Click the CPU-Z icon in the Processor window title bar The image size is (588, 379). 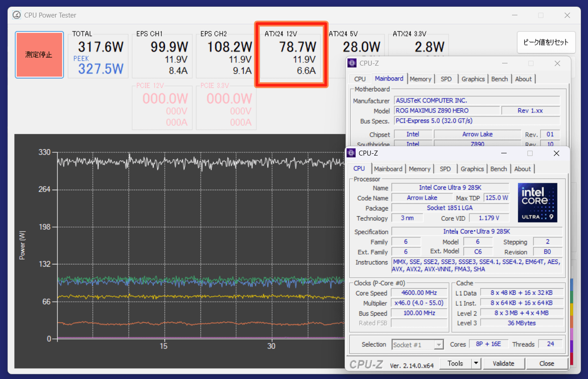(352, 153)
